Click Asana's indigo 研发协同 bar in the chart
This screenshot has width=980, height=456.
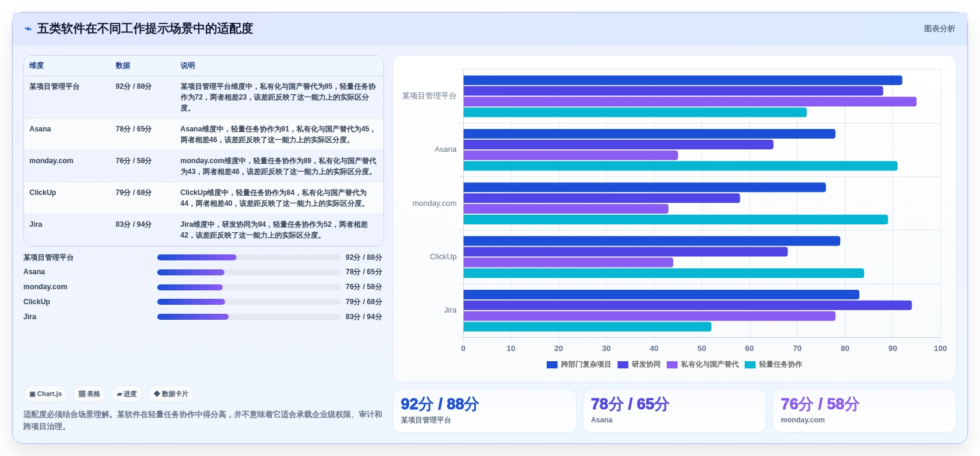tap(618, 145)
